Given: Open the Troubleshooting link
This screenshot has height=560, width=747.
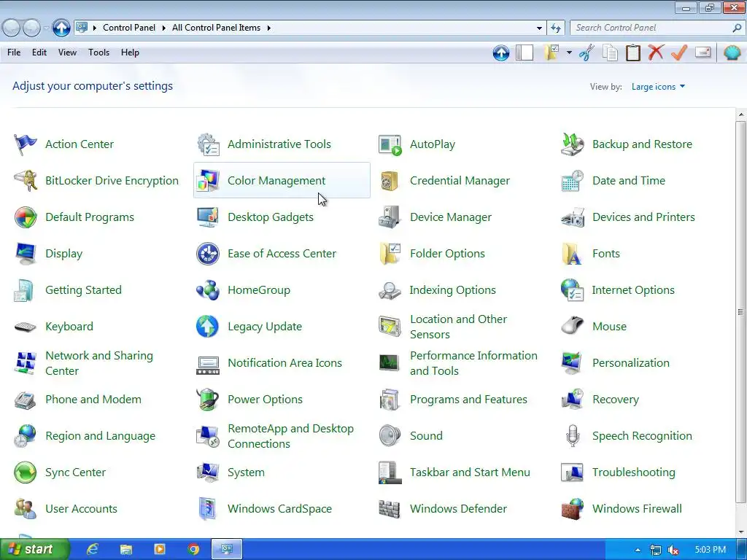Looking at the screenshot, I should click(634, 472).
